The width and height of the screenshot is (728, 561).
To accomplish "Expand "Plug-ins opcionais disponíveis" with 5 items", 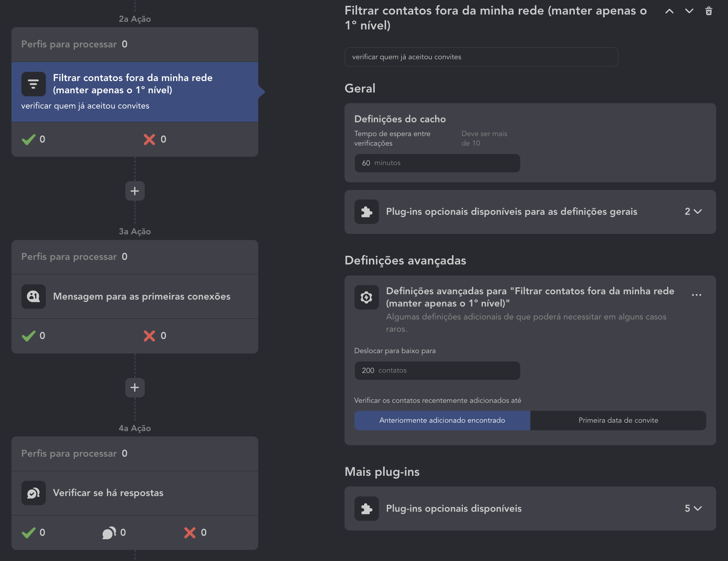I will pyautogui.click(x=693, y=509).
